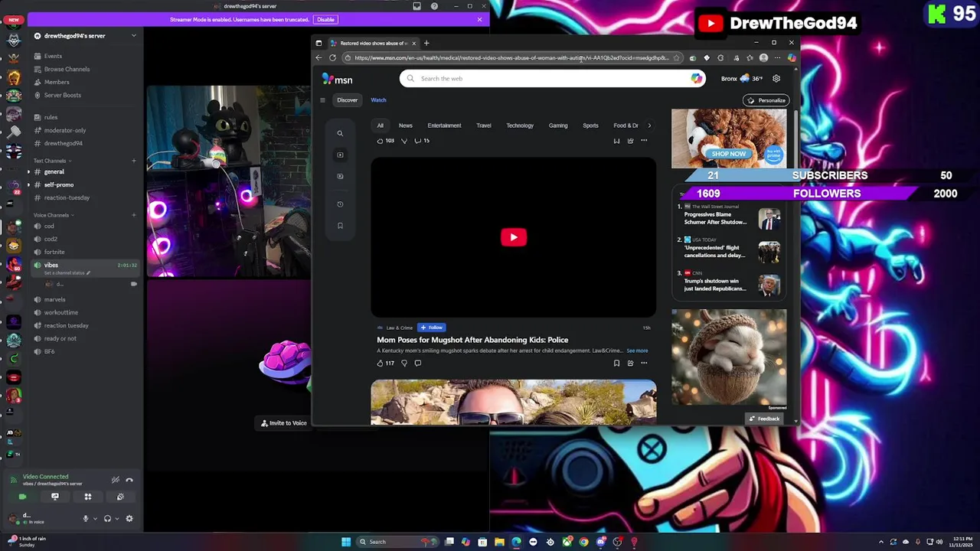Image resolution: width=980 pixels, height=551 pixels.
Task: Click See more on mugshot article
Action: [637, 350]
